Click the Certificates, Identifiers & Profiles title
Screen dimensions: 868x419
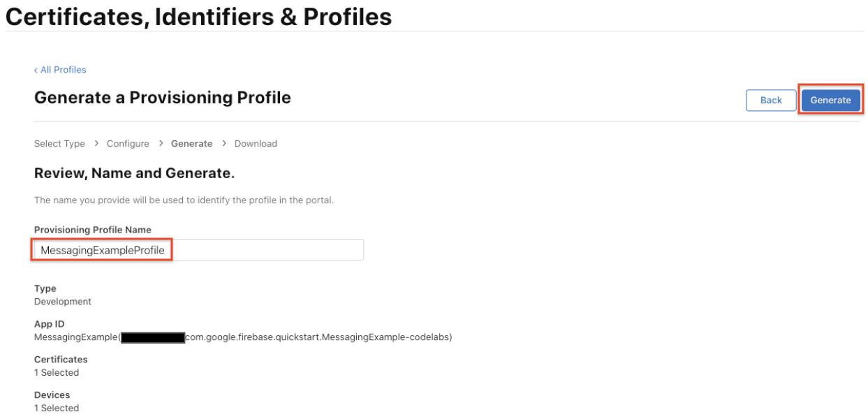click(198, 17)
